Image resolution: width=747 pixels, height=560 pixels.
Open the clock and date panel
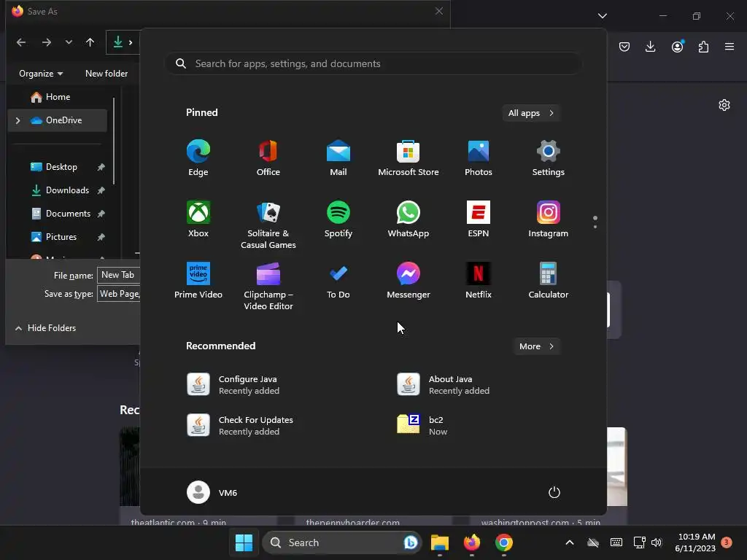point(695,542)
